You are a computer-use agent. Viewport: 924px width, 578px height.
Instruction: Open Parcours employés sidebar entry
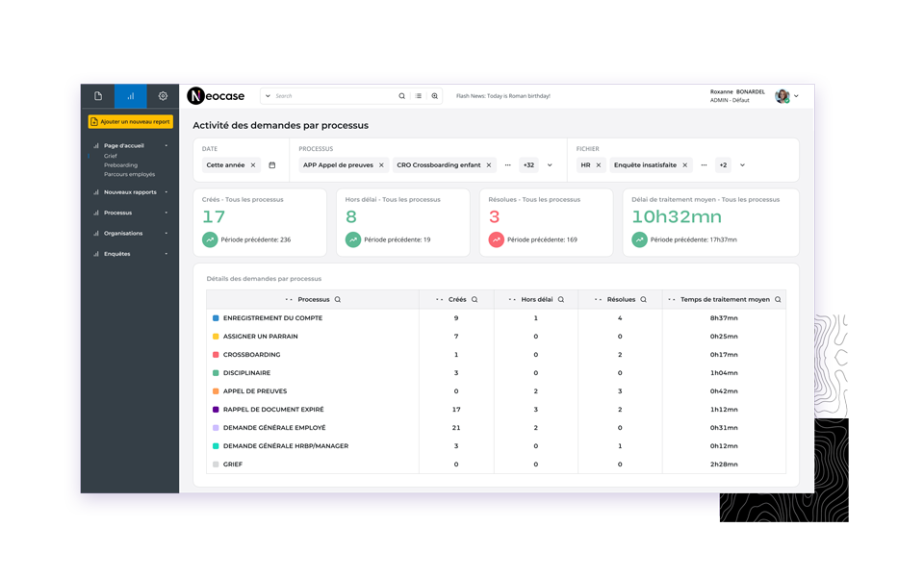tap(130, 174)
